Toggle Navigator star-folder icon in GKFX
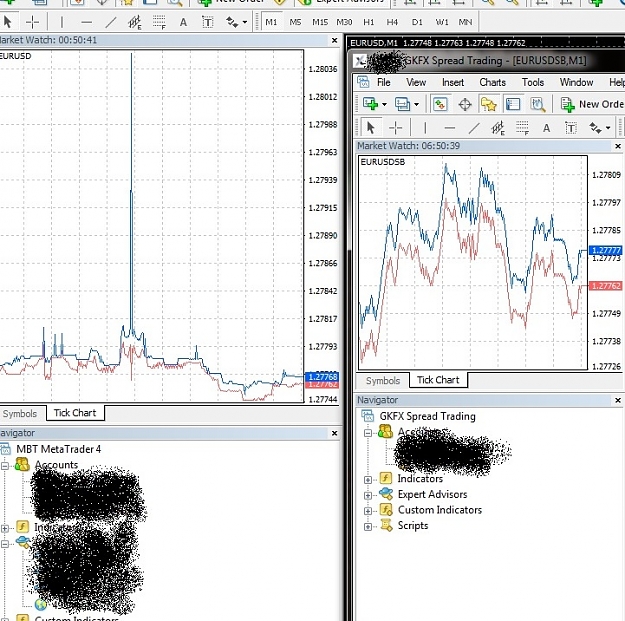This screenshot has height=621, width=625. pyautogui.click(x=489, y=104)
